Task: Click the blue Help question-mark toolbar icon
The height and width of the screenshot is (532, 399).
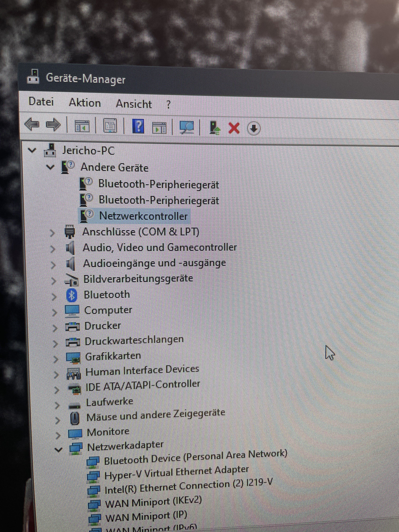Action: [138, 126]
